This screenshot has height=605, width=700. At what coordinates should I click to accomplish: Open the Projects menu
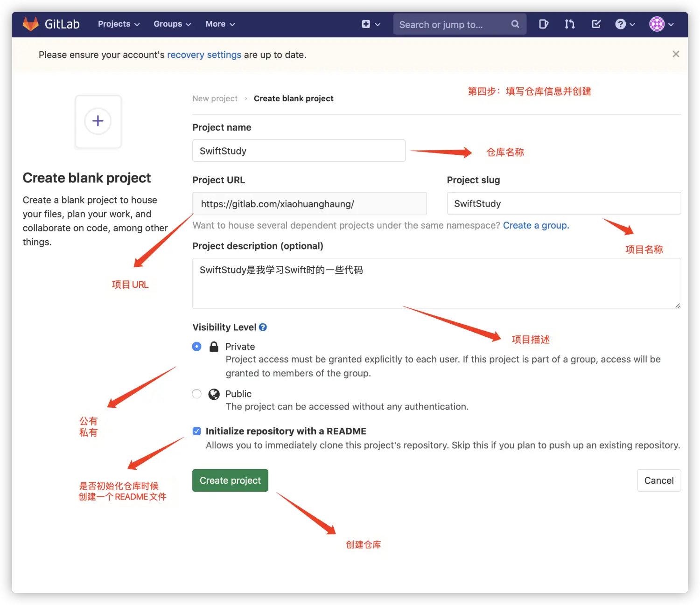click(x=119, y=24)
